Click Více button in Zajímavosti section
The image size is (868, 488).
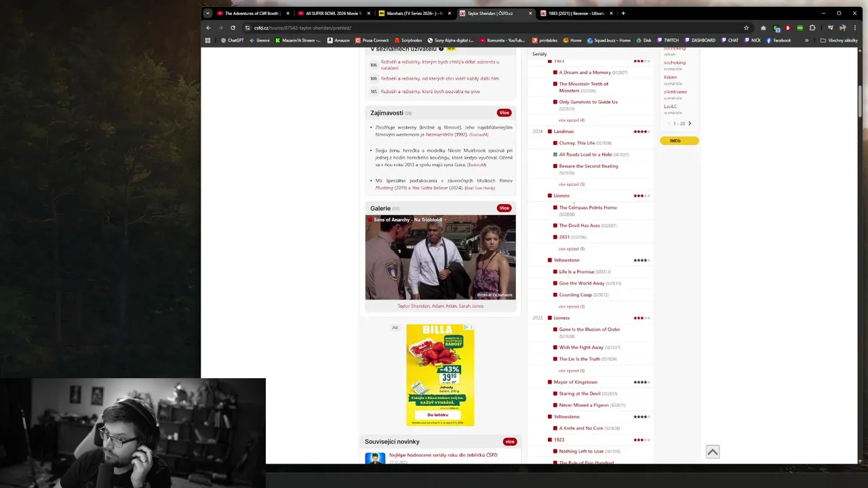504,113
